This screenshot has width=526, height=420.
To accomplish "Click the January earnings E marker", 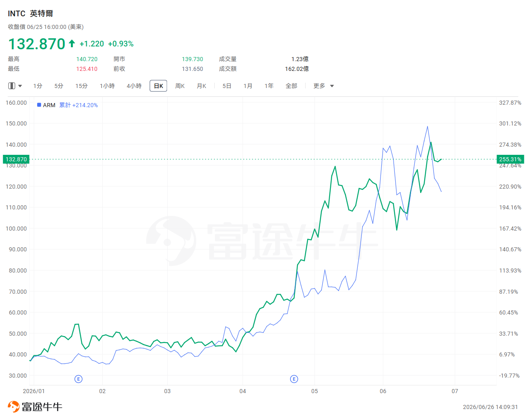I will tap(79, 379).
